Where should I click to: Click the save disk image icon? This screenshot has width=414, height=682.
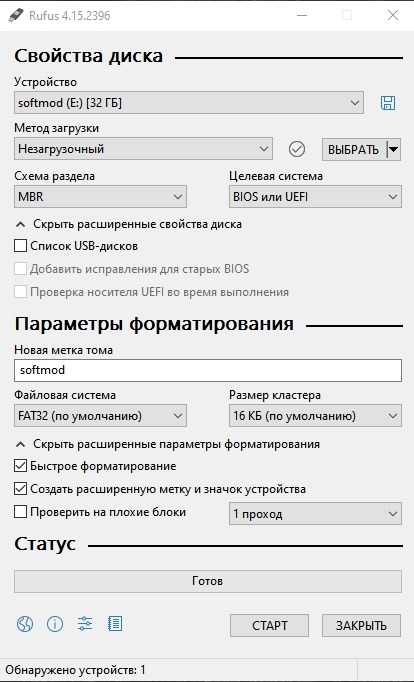coord(387,103)
